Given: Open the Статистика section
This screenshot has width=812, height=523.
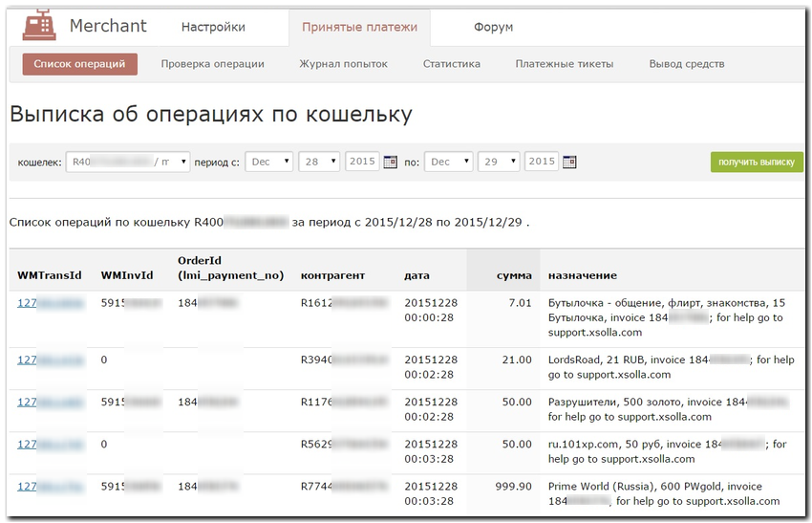Looking at the screenshot, I should (x=451, y=64).
